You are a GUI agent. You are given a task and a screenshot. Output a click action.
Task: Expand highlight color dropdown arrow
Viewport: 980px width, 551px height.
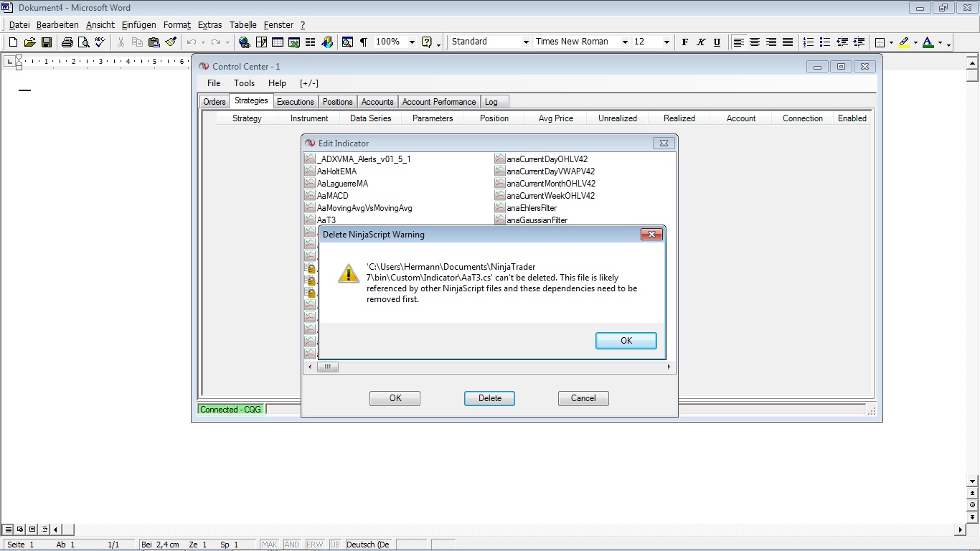[915, 42]
